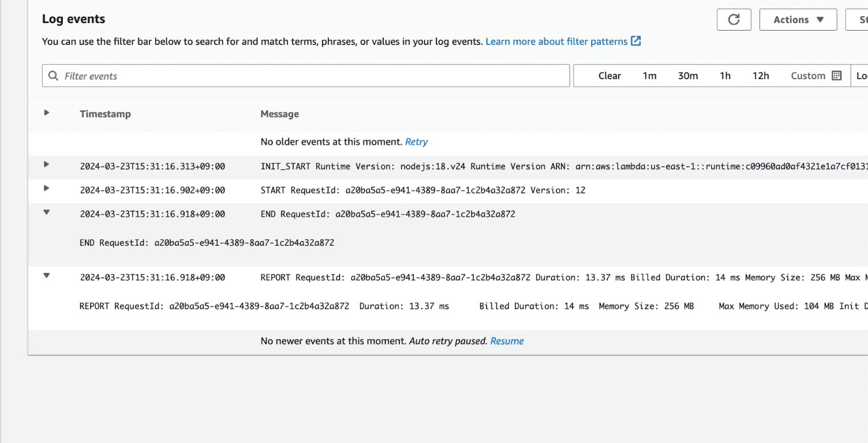Collapse the END RequestId log row
The image size is (868, 443).
[47, 212]
